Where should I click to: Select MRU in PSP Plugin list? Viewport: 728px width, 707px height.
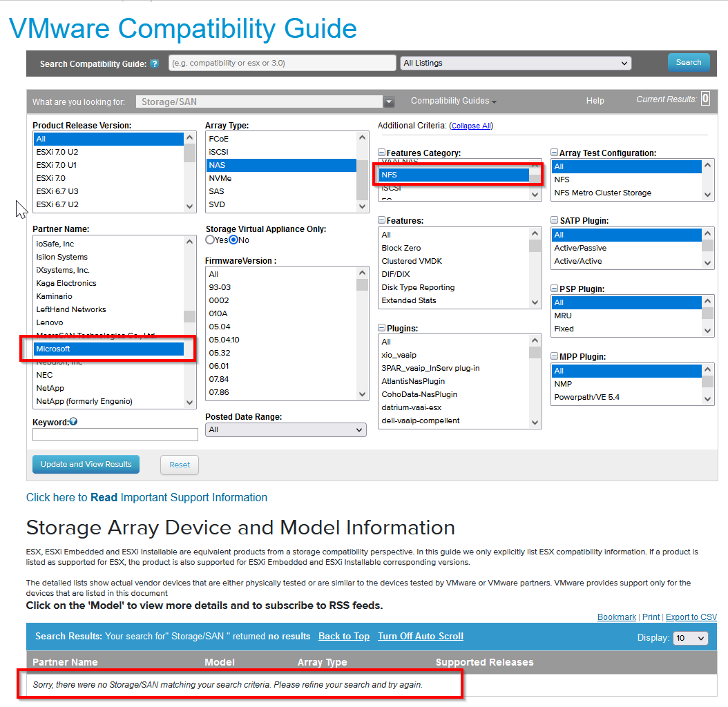626,316
